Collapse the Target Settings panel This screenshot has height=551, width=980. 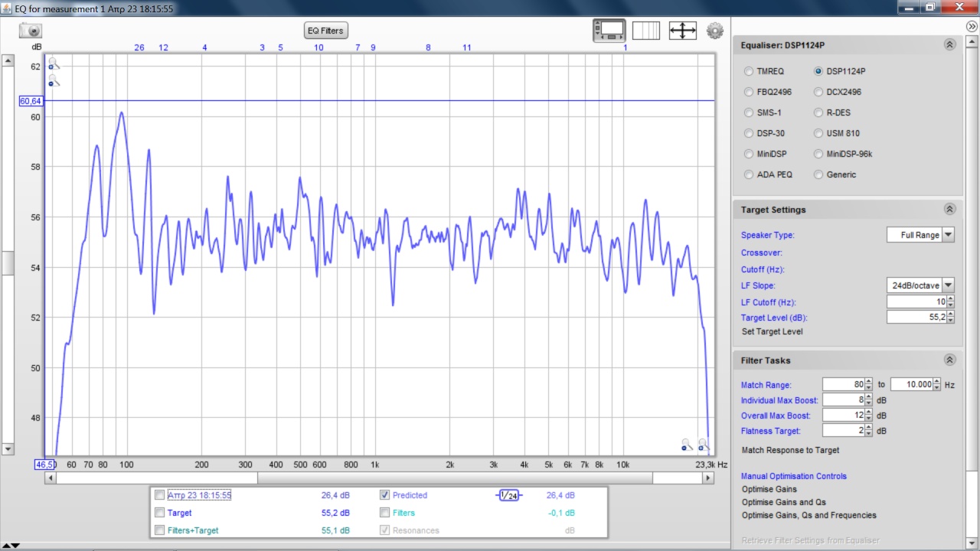pyautogui.click(x=949, y=210)
